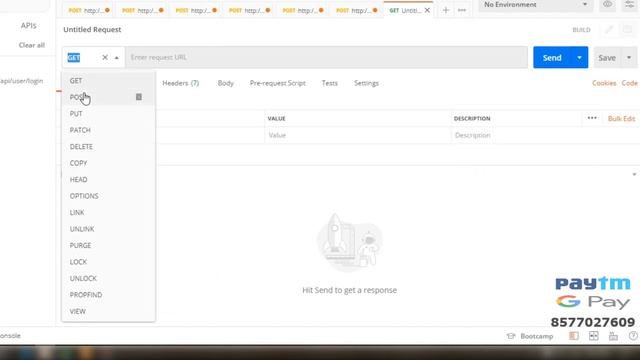Open tab options ellipsis menu

(x=462, y=10)
